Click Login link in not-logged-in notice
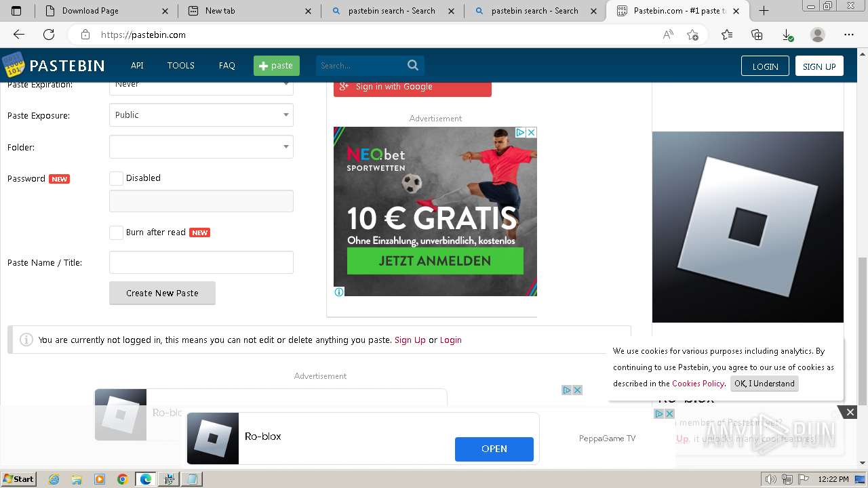Viewport: 868px width, 488px height. pyautogui.click(x=451, y=340)
